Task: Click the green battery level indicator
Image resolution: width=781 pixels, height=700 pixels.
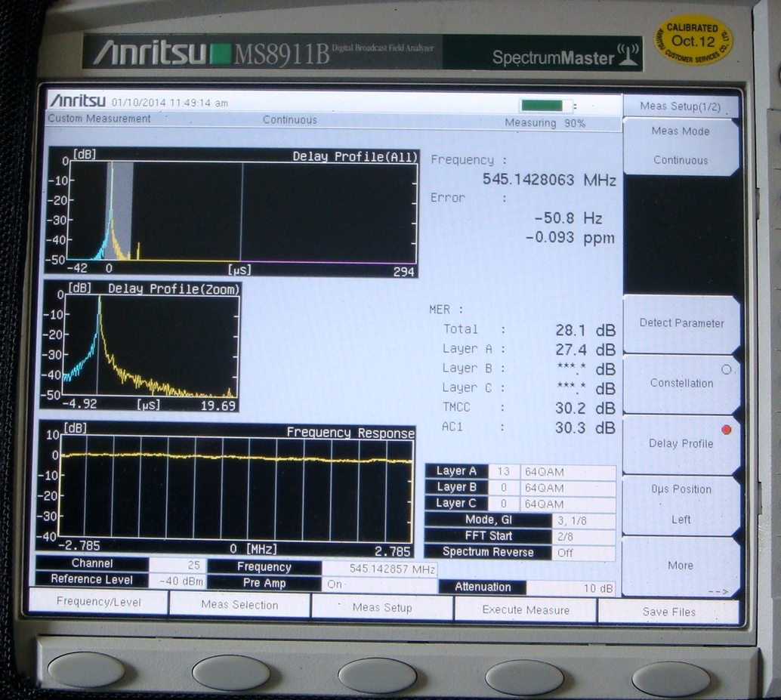Action: (x=542, y=105)
